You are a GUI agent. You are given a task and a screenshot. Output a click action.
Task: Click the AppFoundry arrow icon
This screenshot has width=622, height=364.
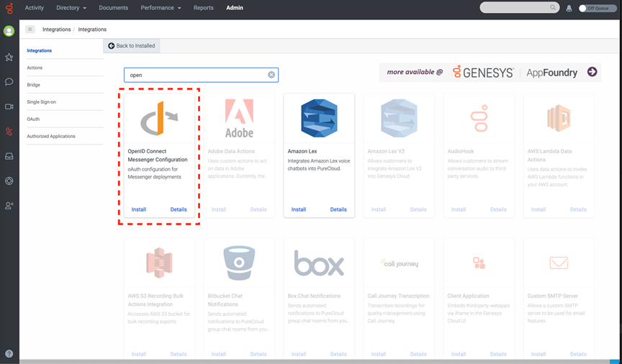click(x=592, y=72)
